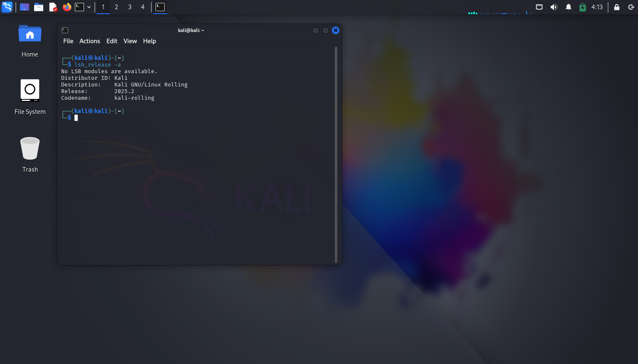Screen dimensions: 638x364
Task: Switch to workspace 2
Action: click(116, 7)
